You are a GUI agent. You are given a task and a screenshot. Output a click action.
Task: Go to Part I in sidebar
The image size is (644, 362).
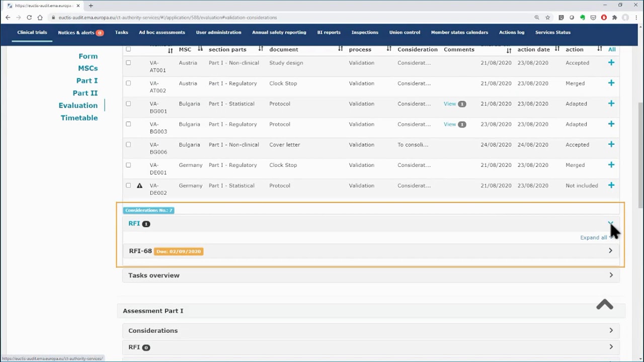(87, 80)
